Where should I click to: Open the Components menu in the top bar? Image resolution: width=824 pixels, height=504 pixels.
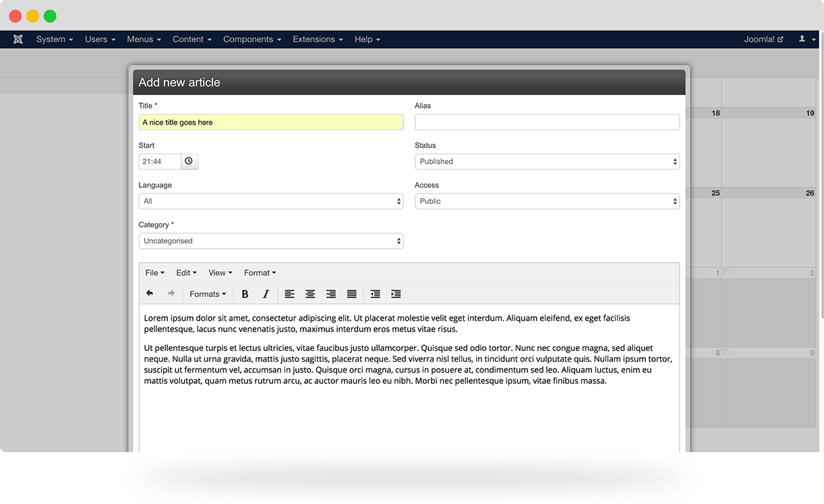(252, 39)
